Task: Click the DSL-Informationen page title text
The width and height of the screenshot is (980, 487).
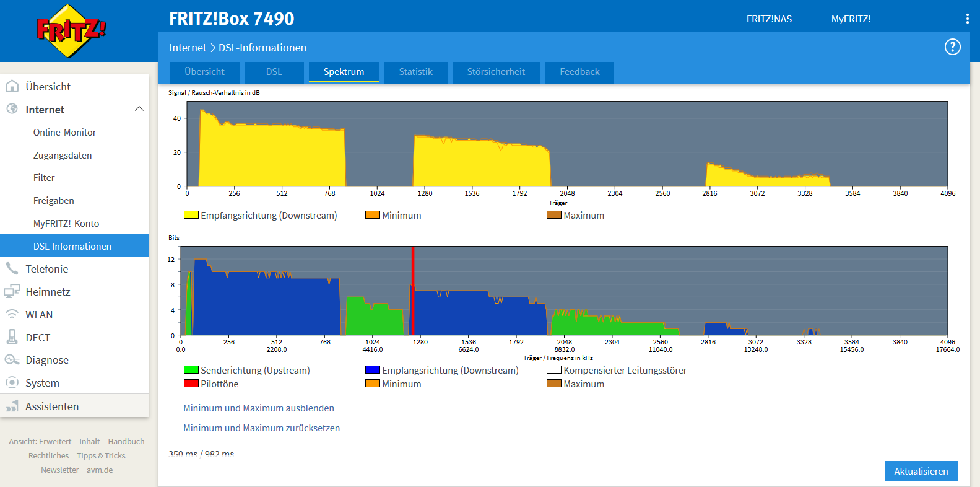Action: coord(262,48)
